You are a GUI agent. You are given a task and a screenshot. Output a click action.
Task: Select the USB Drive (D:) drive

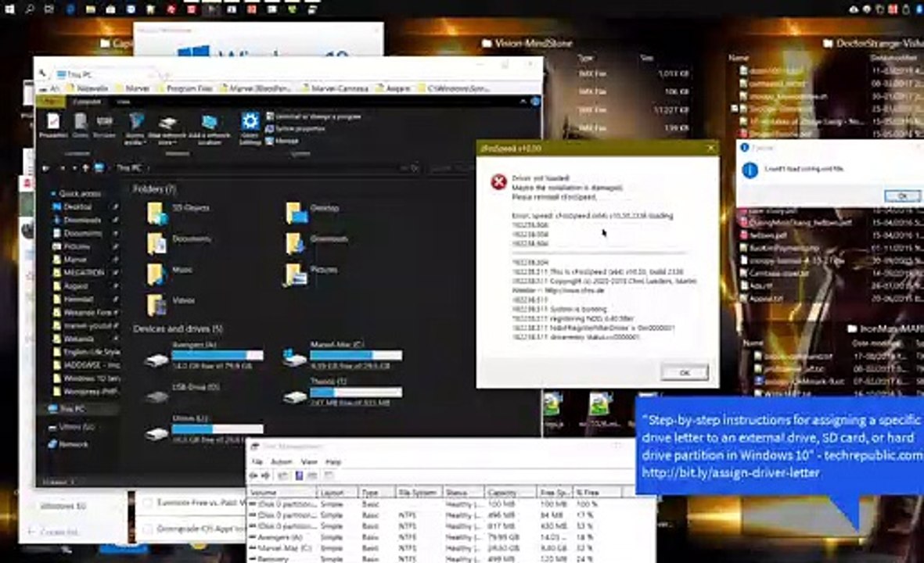click(x=184, y=393)
